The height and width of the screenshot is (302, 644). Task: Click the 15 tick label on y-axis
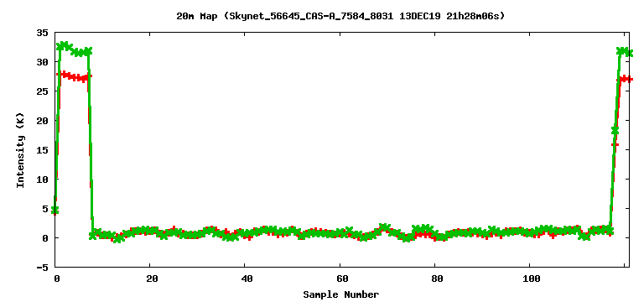point(42,150)
